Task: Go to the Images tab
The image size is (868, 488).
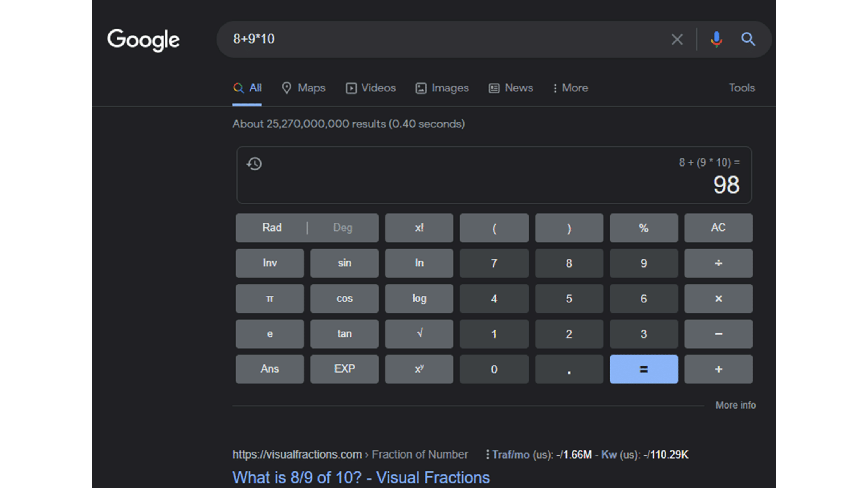Action: (x=442, y=88)
